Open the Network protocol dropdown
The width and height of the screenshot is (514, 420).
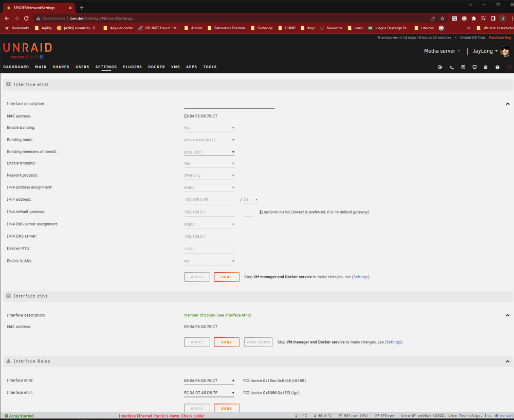[x=209, y=176]
